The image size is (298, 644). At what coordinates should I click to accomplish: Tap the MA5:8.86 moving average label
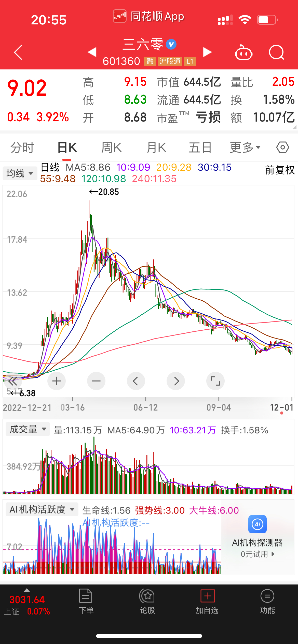pyautogui.click(x=88, y=167)
